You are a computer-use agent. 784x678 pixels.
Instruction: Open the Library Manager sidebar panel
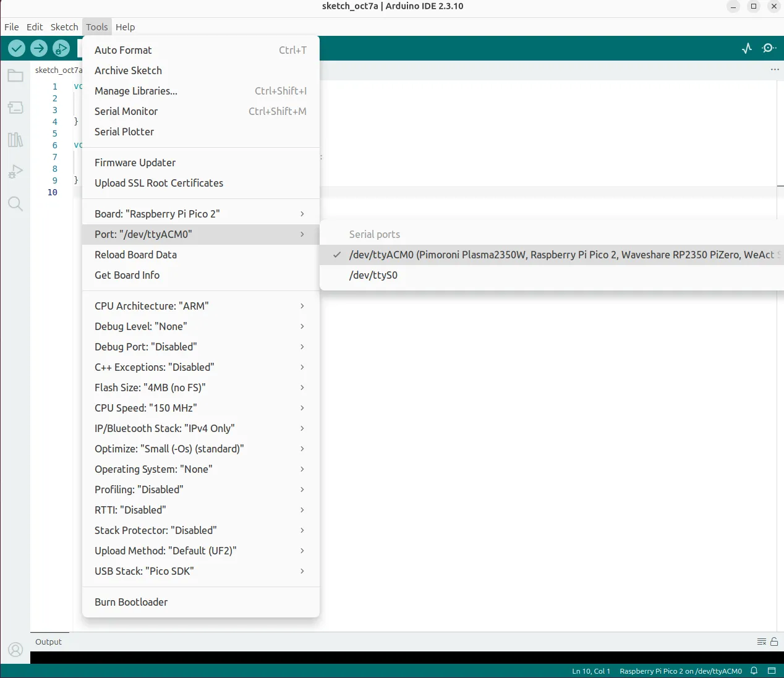click(15, 140)
